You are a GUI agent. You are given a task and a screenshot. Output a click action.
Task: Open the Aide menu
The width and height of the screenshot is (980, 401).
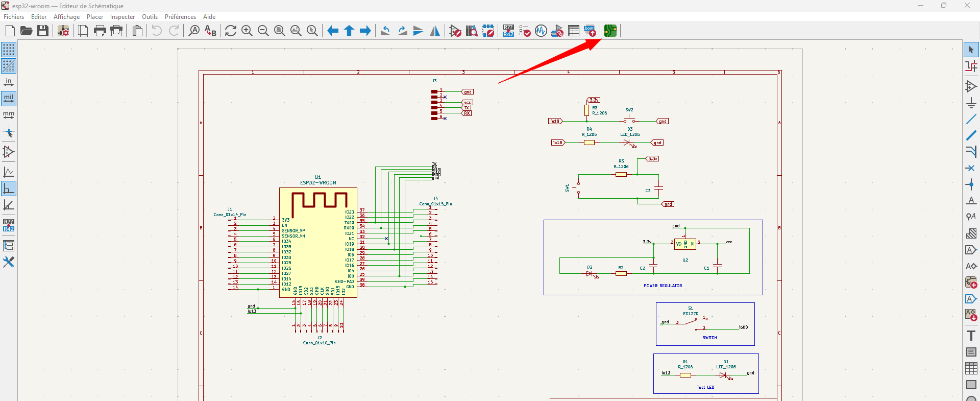click(x=209, y=17)
